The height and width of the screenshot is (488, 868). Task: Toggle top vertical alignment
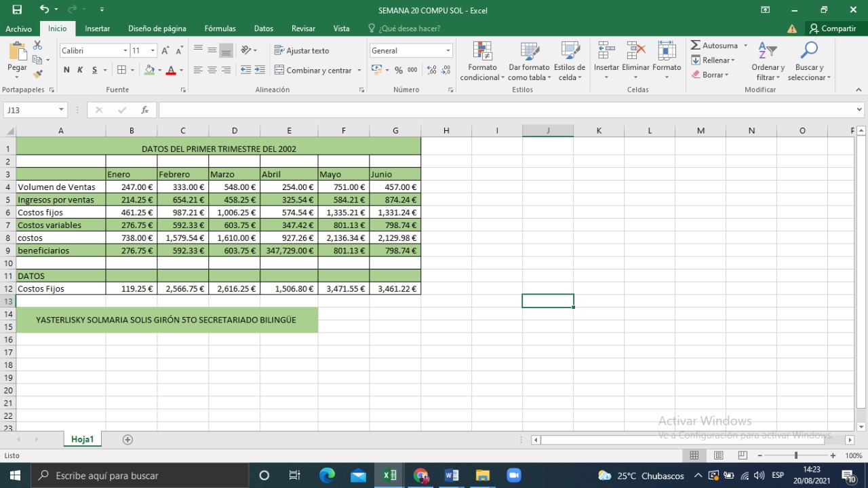pos(198,50)
